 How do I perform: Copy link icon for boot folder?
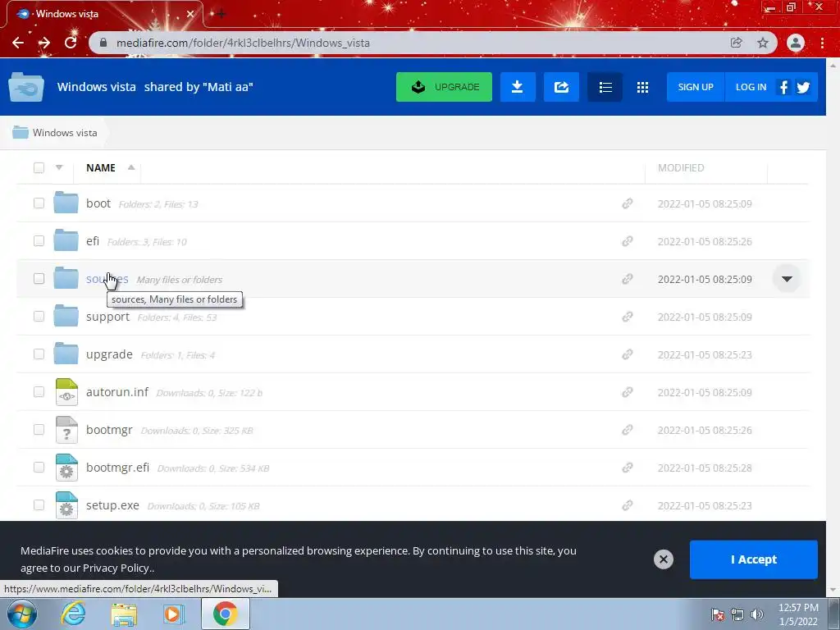[628, 203]
